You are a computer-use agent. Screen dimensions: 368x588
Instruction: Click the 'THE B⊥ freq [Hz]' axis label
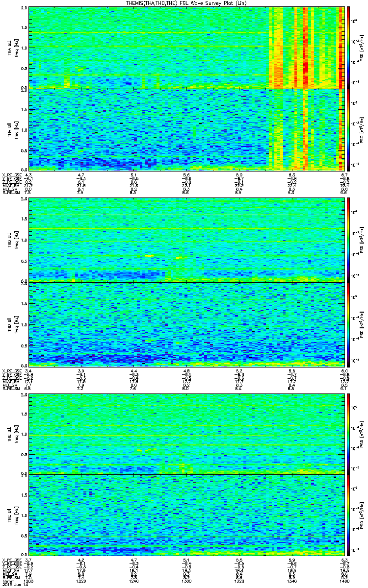point(12,434)
